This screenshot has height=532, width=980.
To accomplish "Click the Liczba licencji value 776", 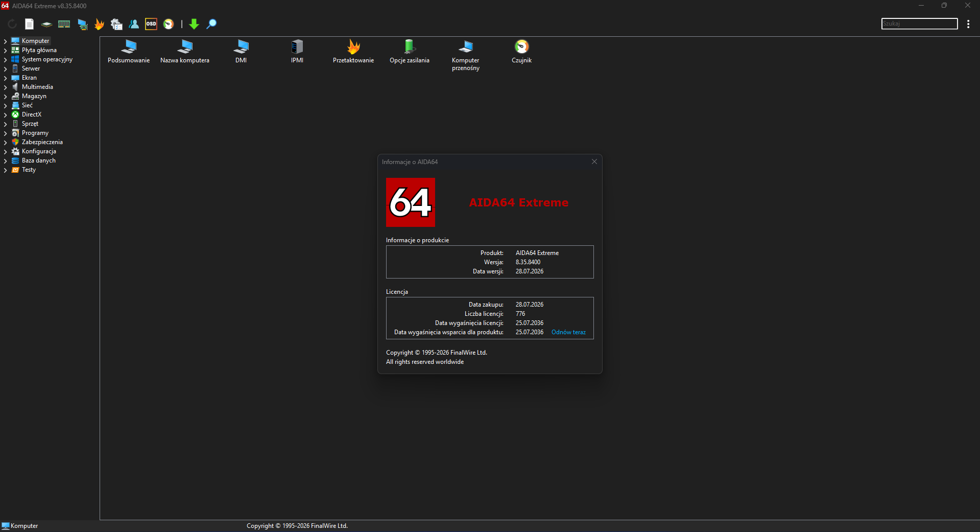I will [x=520, y=314].
